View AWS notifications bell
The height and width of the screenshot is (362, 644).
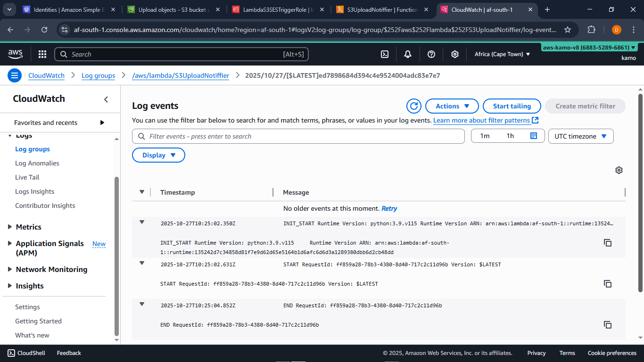(x=407, y=54)
